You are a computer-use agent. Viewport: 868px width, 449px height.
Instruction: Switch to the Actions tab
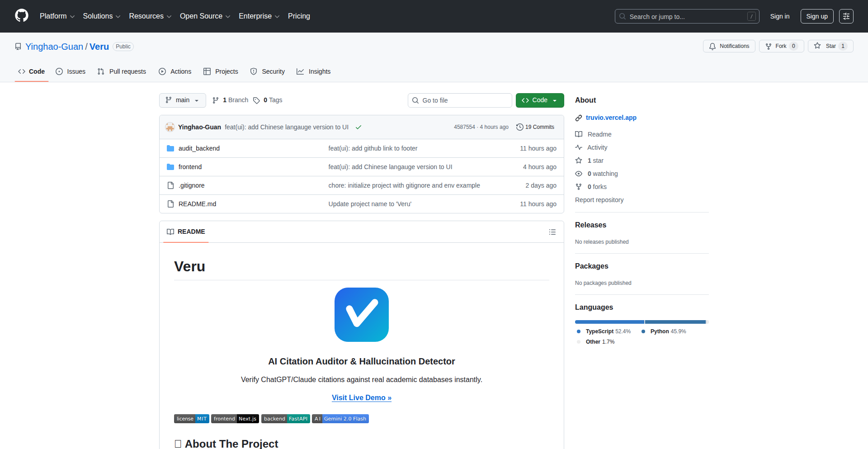175,71
